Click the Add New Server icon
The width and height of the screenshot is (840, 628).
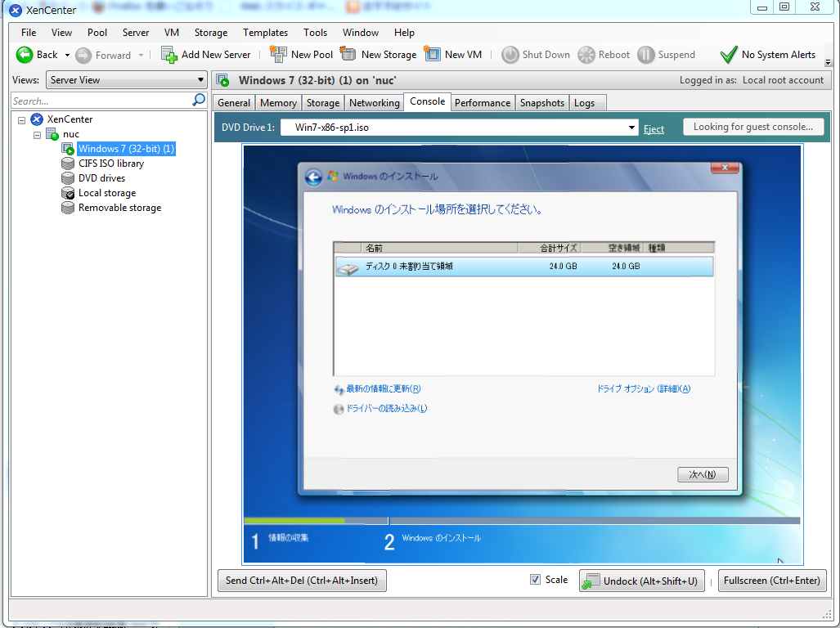coord(169,55)
